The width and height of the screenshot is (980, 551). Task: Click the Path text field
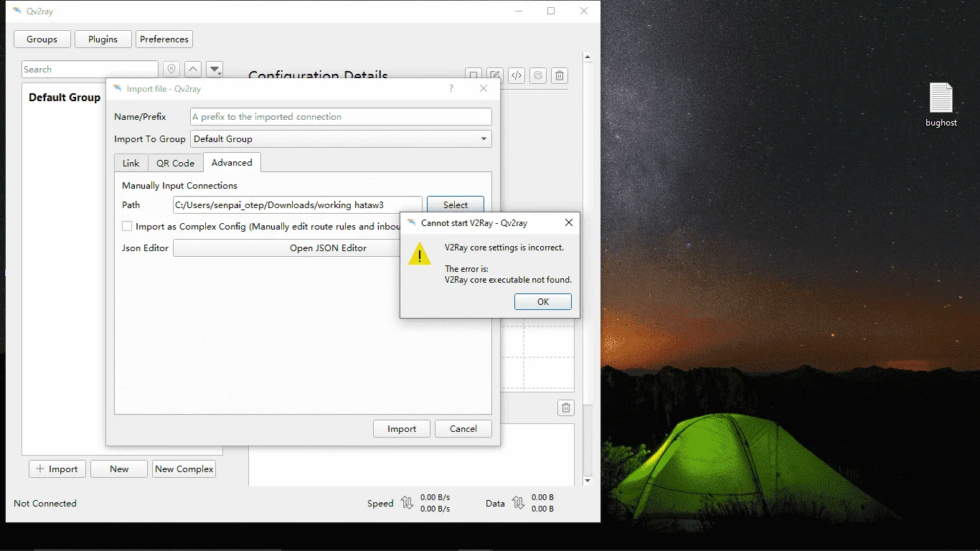click(298, 204)
